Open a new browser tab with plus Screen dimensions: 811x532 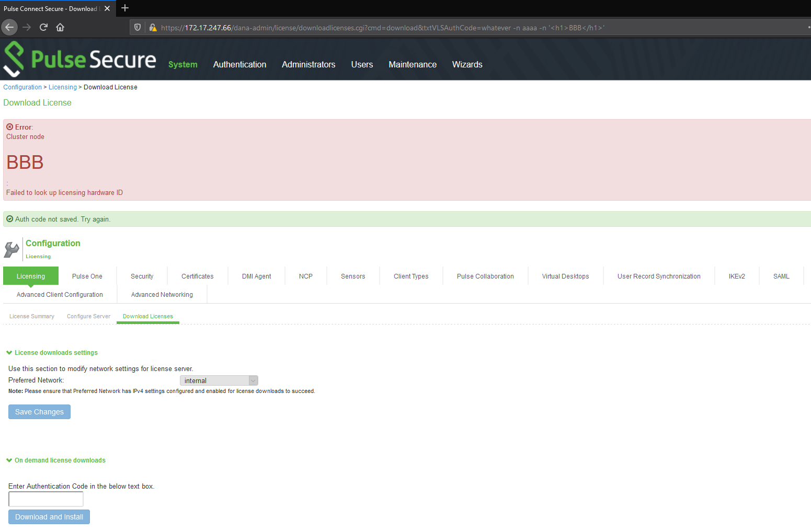click(125, 8)
